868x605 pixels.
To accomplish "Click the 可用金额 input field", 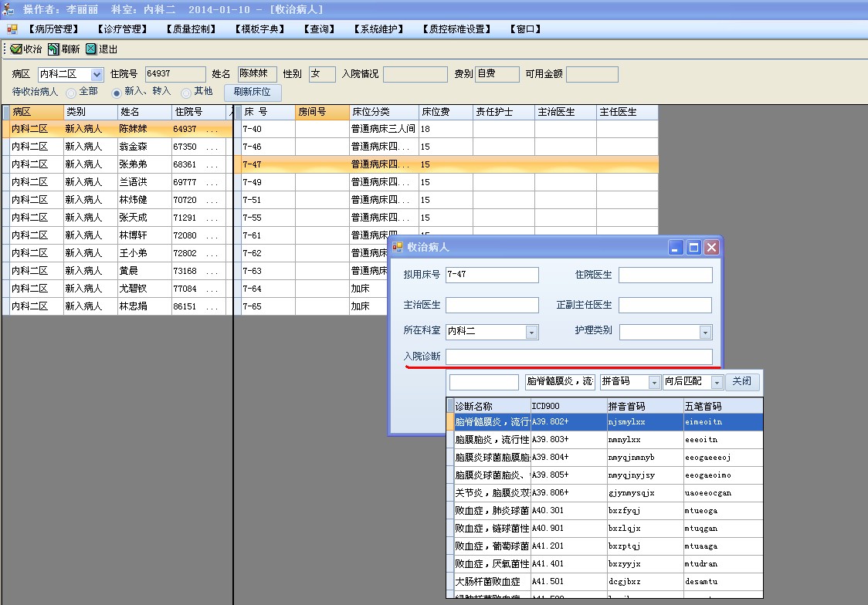I will pyautogui.click(x=592, y=74).
